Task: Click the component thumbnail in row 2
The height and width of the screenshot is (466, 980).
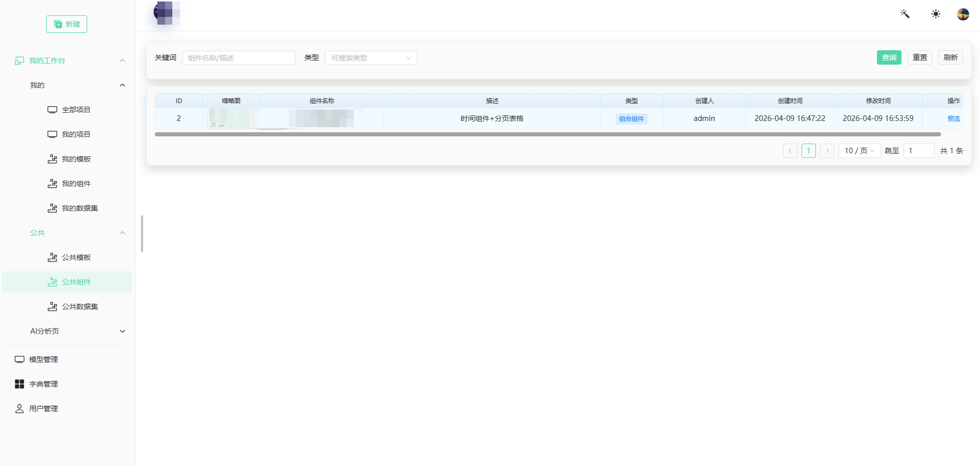Action: click(232, 118)
